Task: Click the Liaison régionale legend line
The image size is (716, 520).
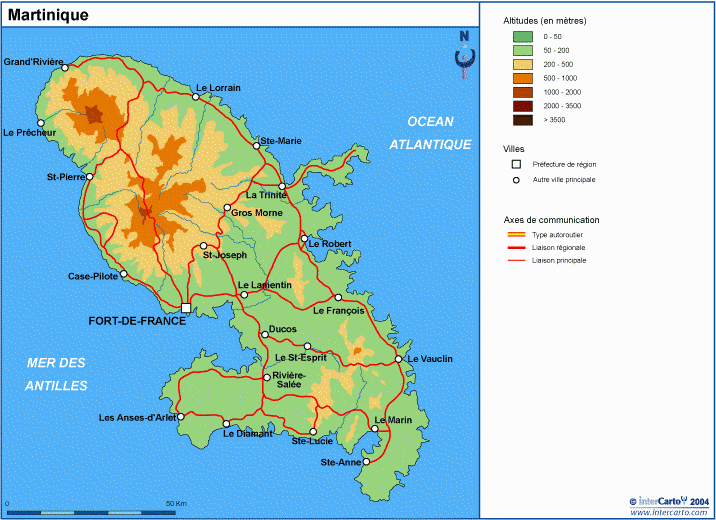Action: pyautogui.click(x=516, y=247)
